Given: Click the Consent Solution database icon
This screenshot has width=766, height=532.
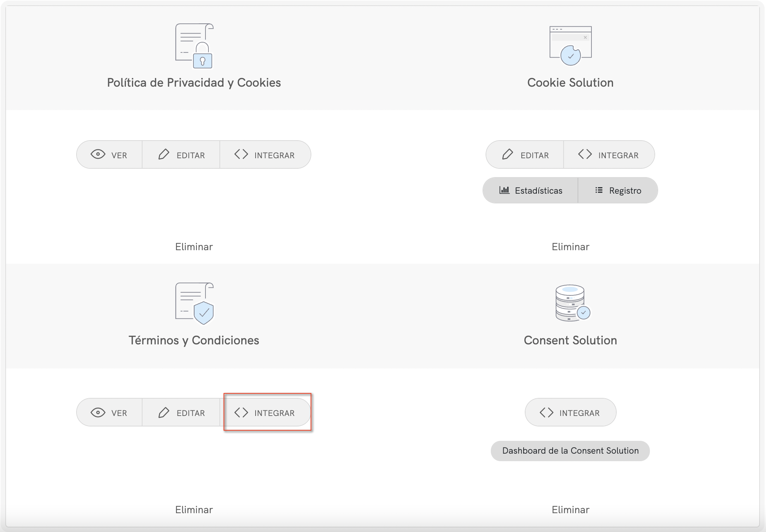Looking at the screenshot, I should tap(572, 303).
